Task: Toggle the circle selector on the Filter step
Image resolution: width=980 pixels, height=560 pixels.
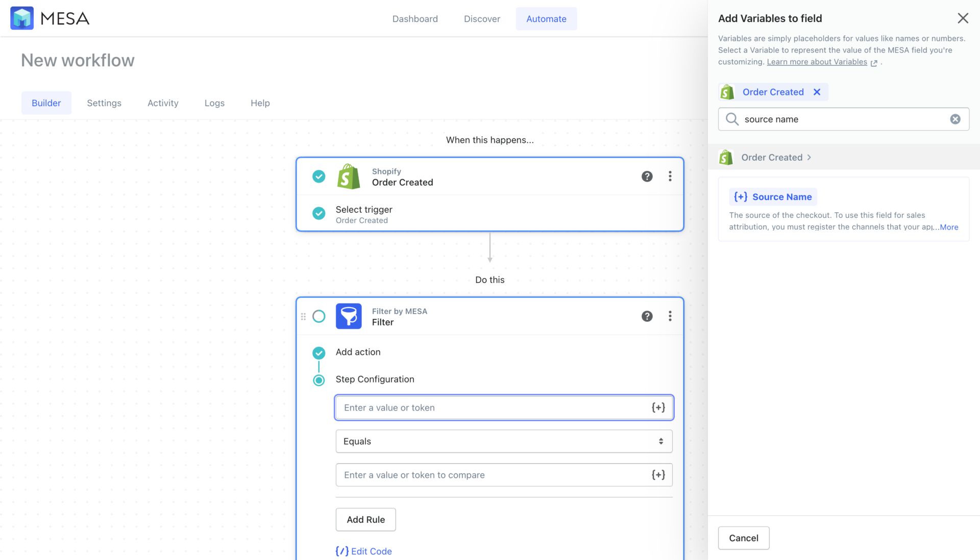Action: coord(319,316)
